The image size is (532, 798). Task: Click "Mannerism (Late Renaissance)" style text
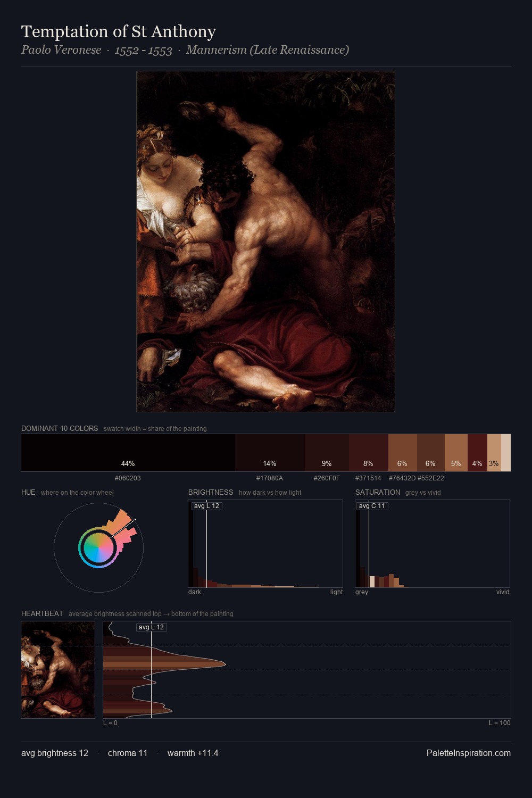point(268,50)
